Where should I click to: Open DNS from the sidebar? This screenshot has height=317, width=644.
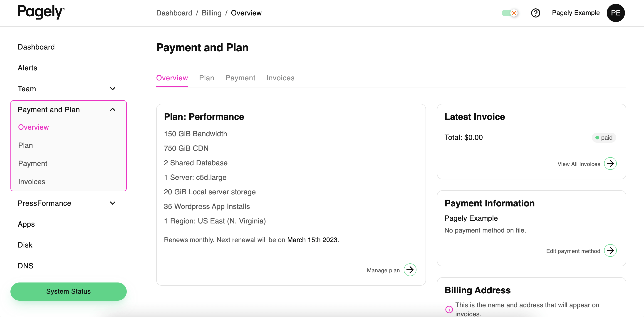25,266
